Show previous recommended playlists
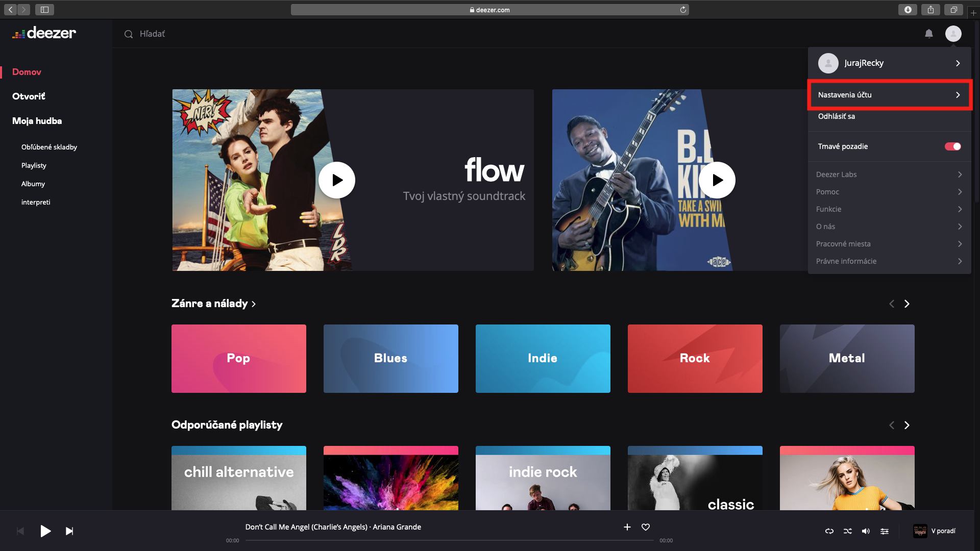Viewport: 980px width, 551px height. [x=892, y=425]
